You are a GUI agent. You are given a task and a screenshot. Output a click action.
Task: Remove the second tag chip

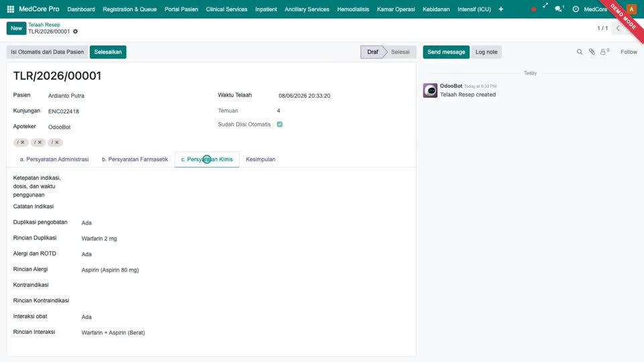(x=40, y=142)
